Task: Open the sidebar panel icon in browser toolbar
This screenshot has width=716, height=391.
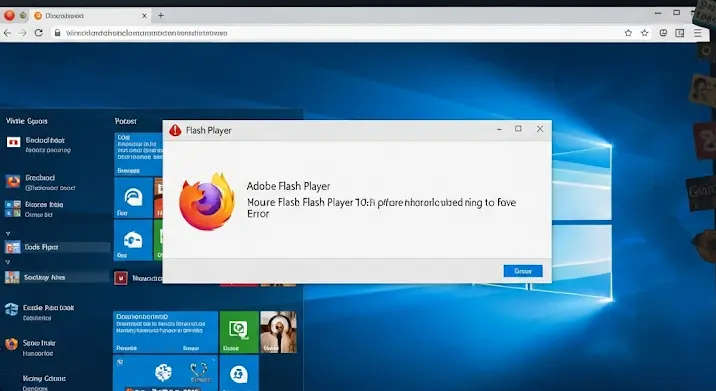Action: coord(680,33)
